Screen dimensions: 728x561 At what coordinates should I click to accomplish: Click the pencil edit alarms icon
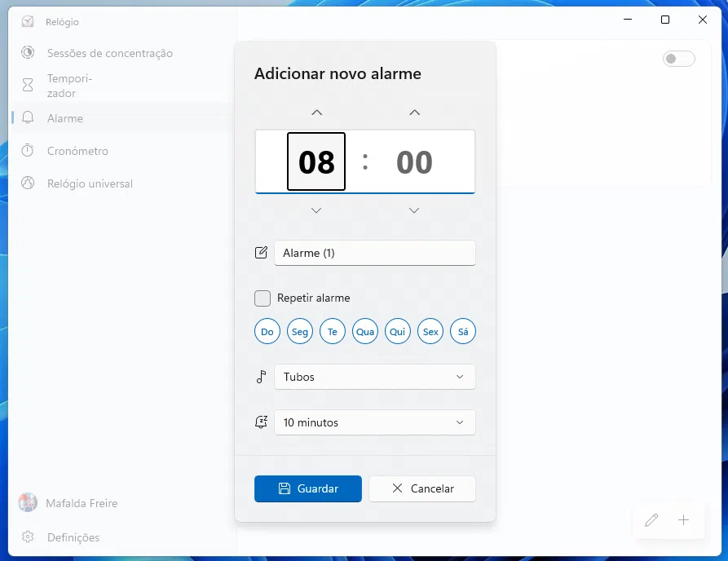point(651,520)
